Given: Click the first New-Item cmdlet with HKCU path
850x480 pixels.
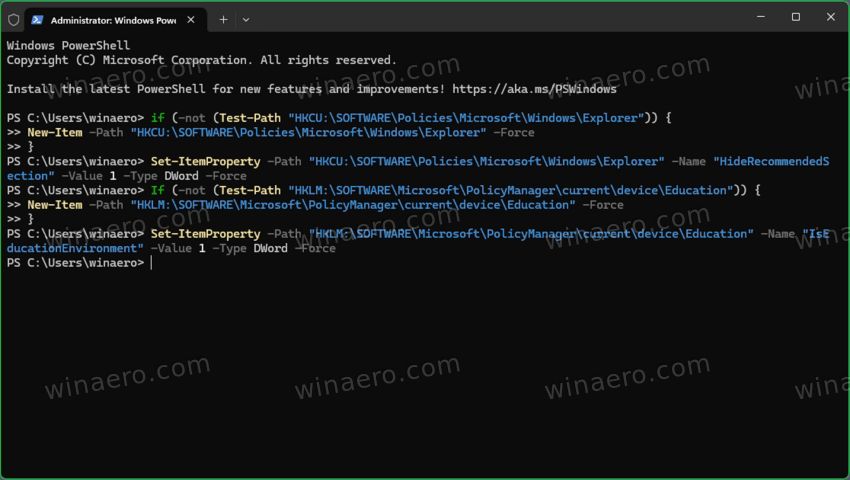Looking at the screenshot, I should tap(55, 133).
